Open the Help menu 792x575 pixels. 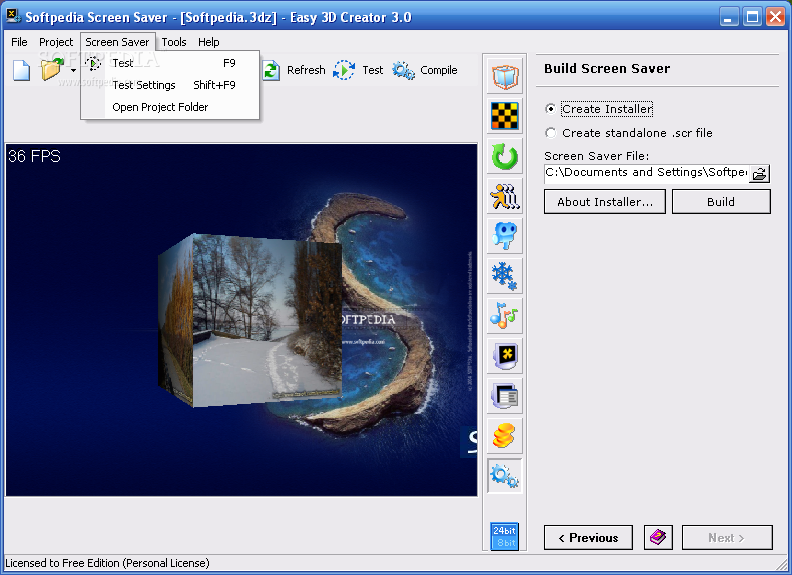209,42
